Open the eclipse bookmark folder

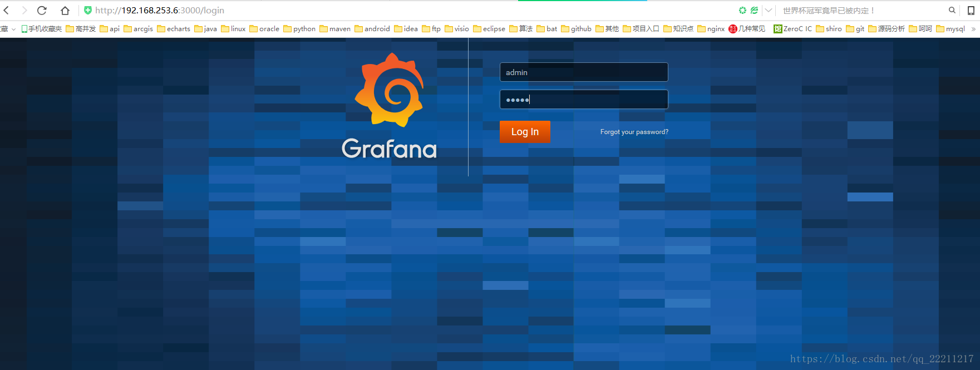(x=489, y=29)
